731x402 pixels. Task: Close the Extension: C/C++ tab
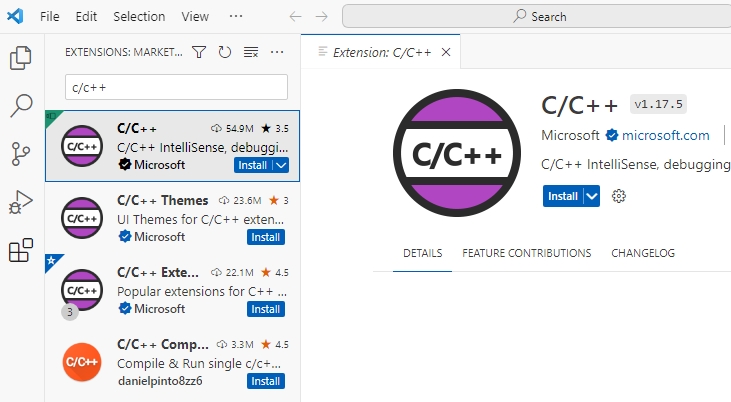pyautogui.click(x=446, y=52)
